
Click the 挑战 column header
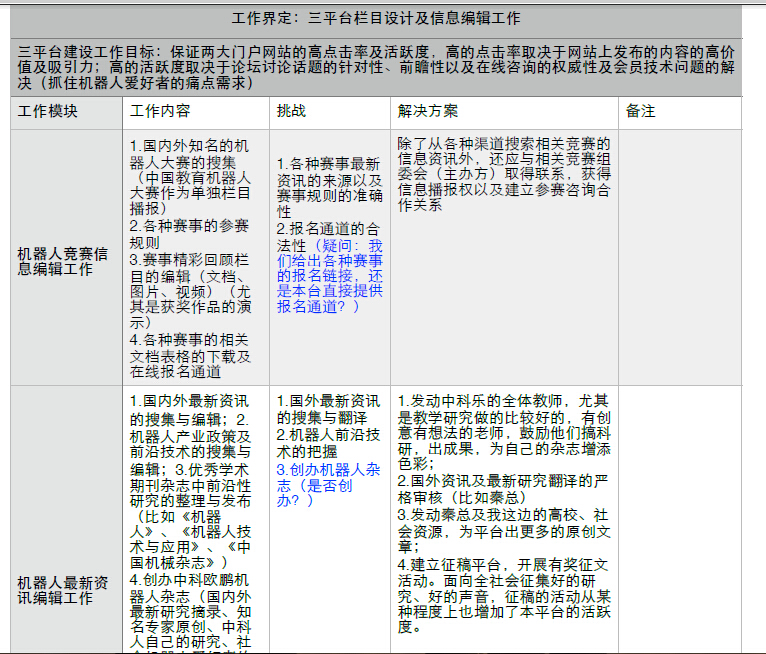pyautogui.click(x=292, y=111)
